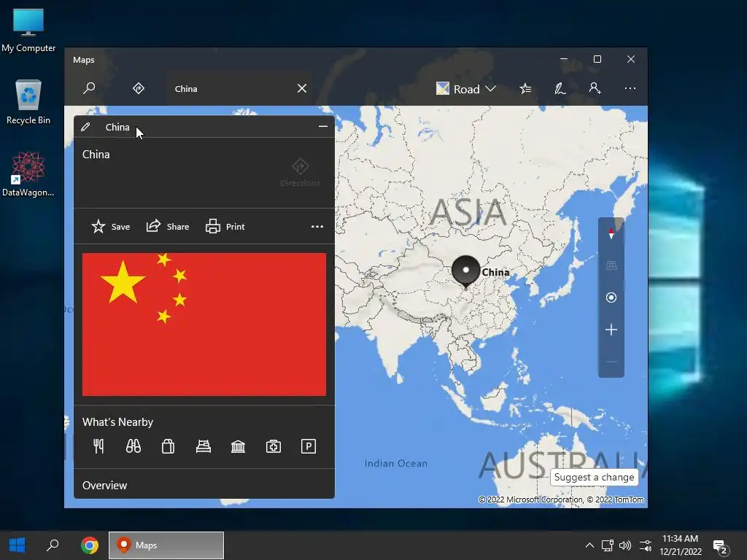This screenshot has width=747, height=560.
Task: Select the DataWagon desktop shortcut
Action: click(x=28, y=174)
